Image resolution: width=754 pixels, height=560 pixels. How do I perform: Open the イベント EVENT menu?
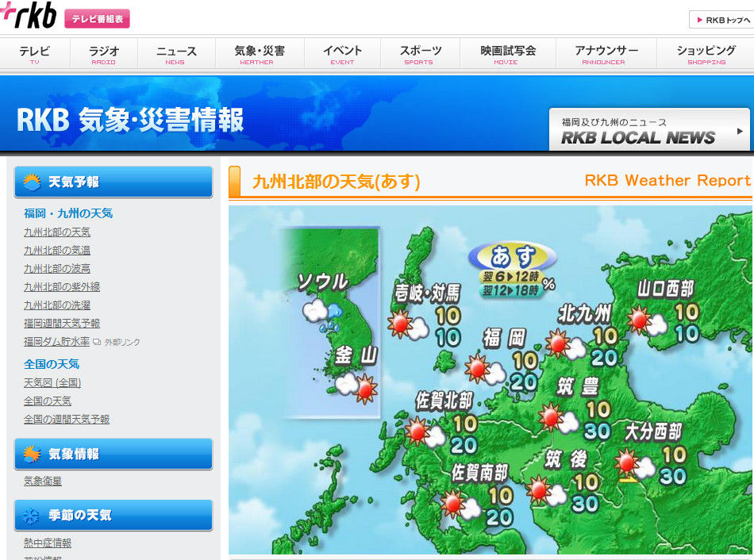point(342,54)
